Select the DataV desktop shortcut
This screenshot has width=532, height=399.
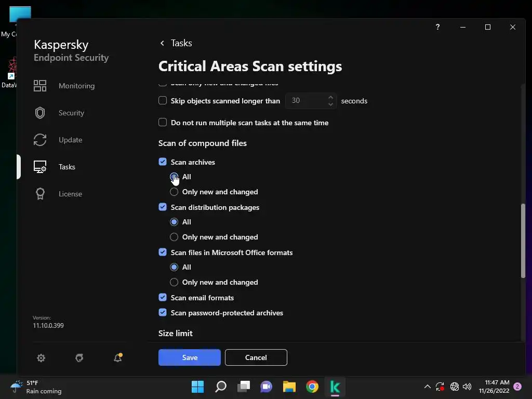pyautogui.click(x=9, y=73)
